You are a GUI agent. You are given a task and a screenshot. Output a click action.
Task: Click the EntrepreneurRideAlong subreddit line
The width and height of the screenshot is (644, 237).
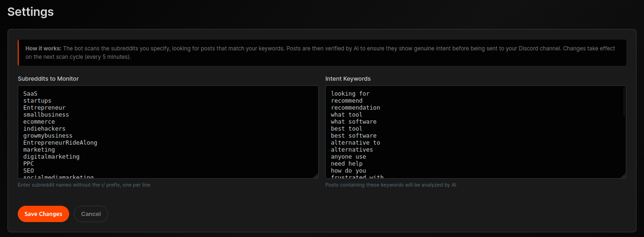60,142
